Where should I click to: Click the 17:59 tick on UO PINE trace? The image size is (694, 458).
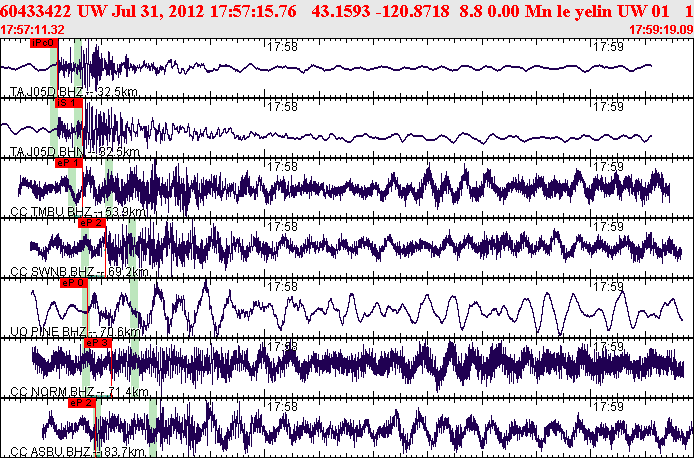(608, 286)
